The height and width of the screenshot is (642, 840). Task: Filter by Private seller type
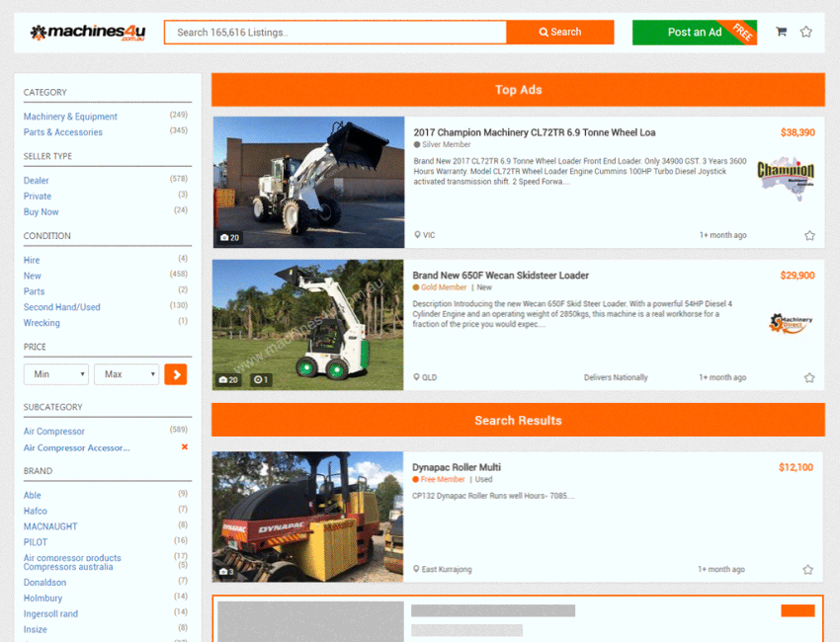(37, 196)
